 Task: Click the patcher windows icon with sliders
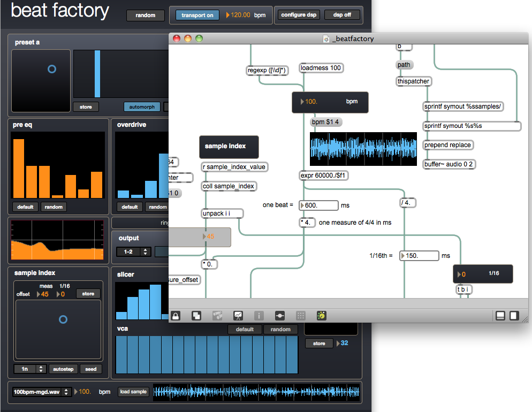280,315
